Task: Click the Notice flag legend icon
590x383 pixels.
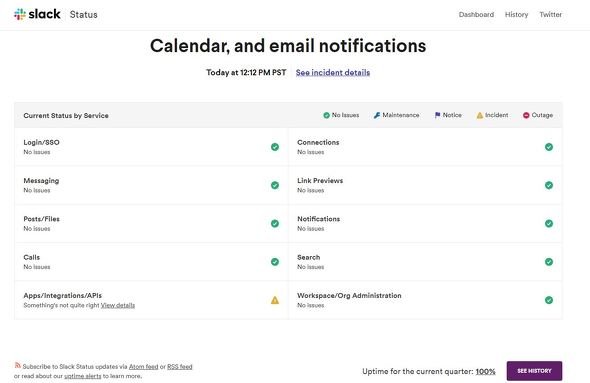Action: coord(437,115)
